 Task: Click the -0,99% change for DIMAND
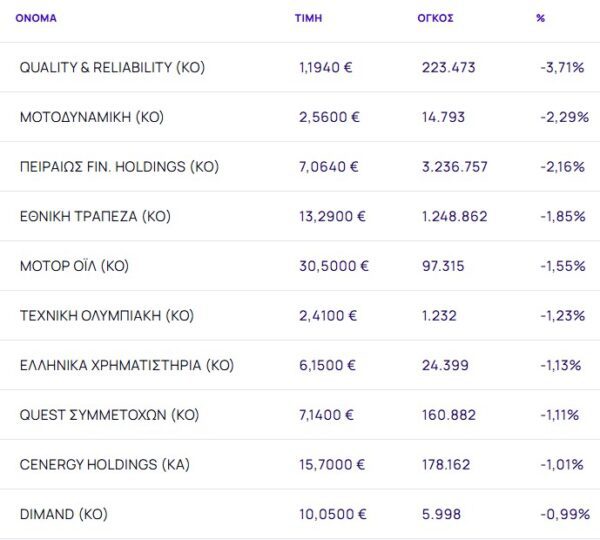562,514
